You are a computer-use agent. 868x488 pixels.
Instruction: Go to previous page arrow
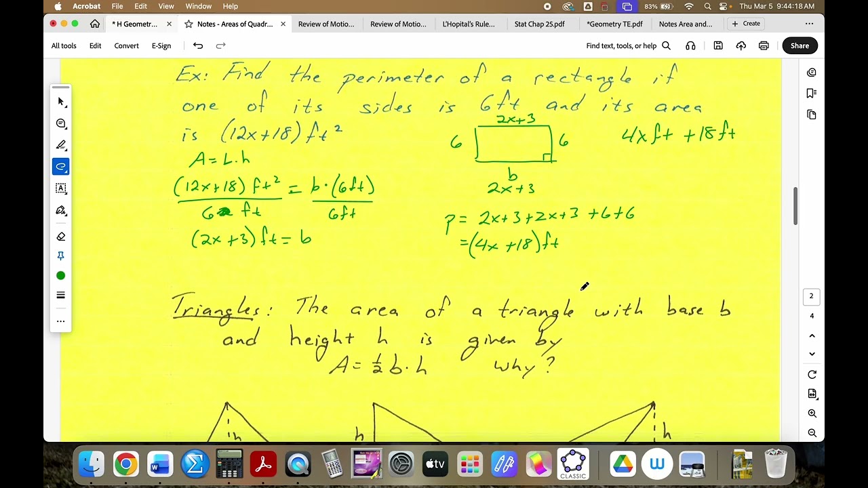[812, 335]
